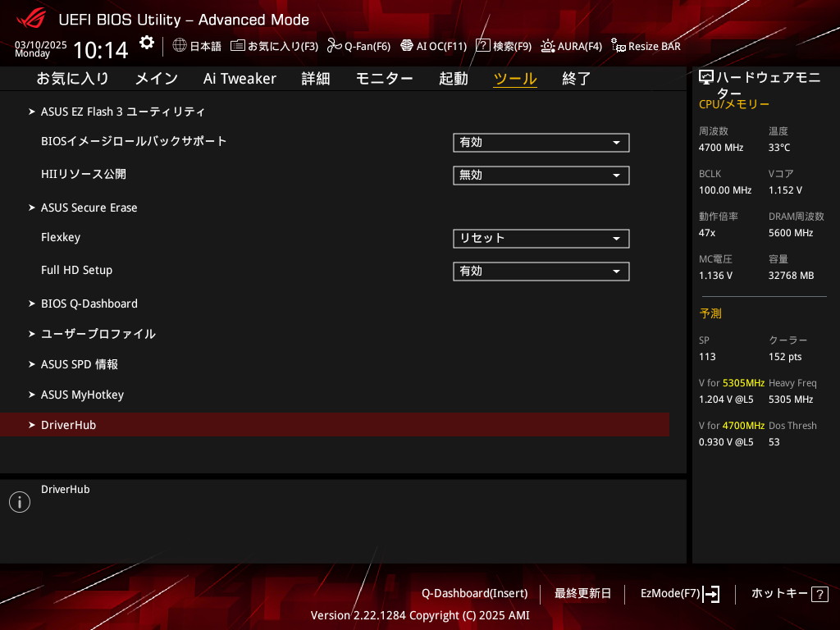The image size is (840, 630).
Task: Click EzMode(F7) label
Action: [x=670, y=594]
